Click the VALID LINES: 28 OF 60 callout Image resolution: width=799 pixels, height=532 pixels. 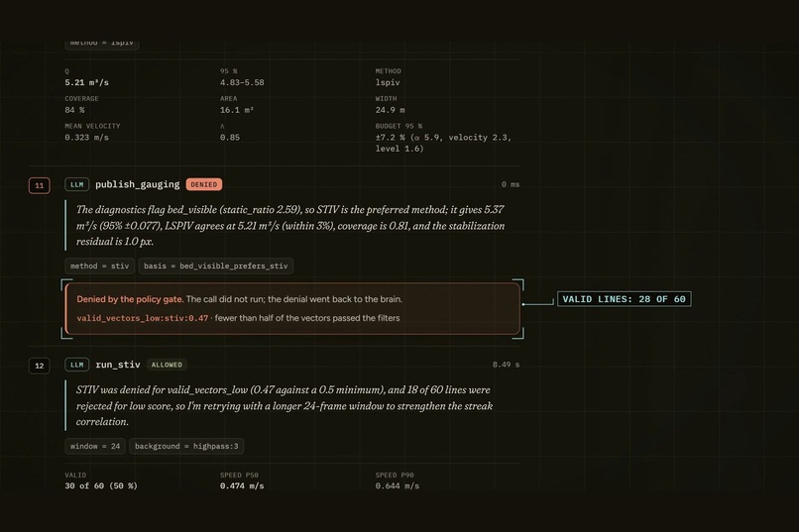[625, 299]
